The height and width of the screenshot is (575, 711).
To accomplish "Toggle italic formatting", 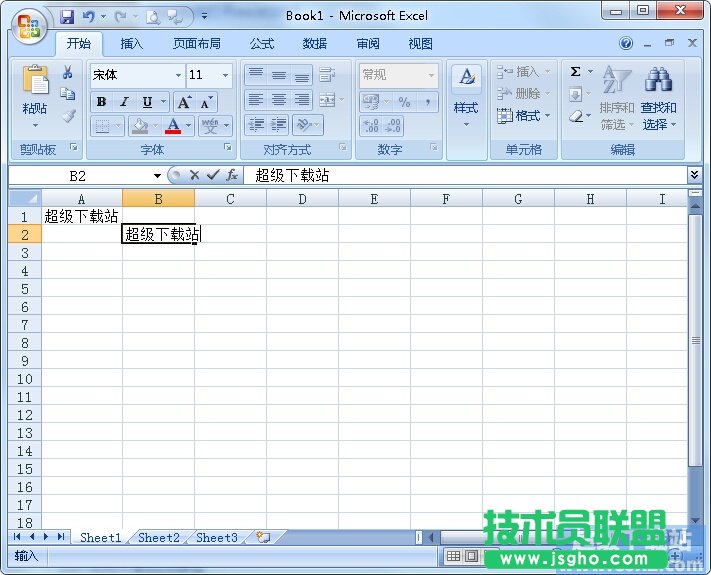I will click(x=124, y=102).
